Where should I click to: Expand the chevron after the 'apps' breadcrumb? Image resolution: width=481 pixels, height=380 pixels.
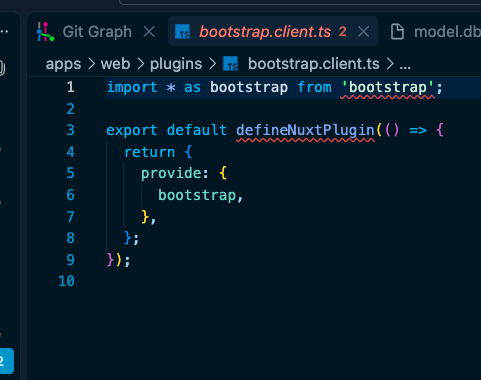[92, 64]
